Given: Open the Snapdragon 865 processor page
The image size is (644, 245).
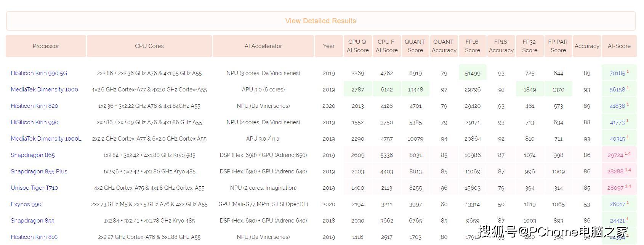Looking at the screenshot, I should [33, 155].
